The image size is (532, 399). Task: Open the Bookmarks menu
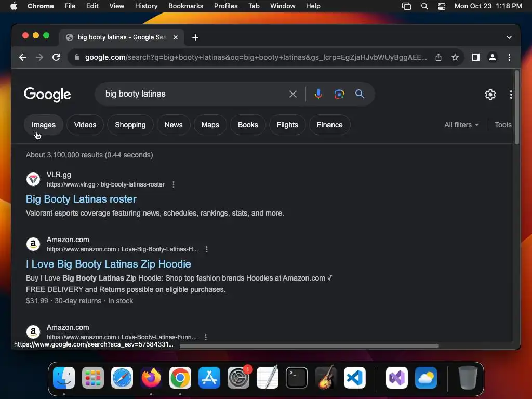185,6
